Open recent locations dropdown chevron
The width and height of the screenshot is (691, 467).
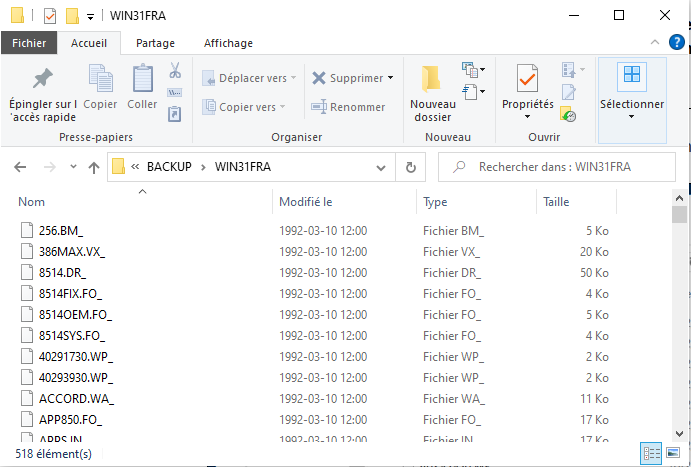73,167
